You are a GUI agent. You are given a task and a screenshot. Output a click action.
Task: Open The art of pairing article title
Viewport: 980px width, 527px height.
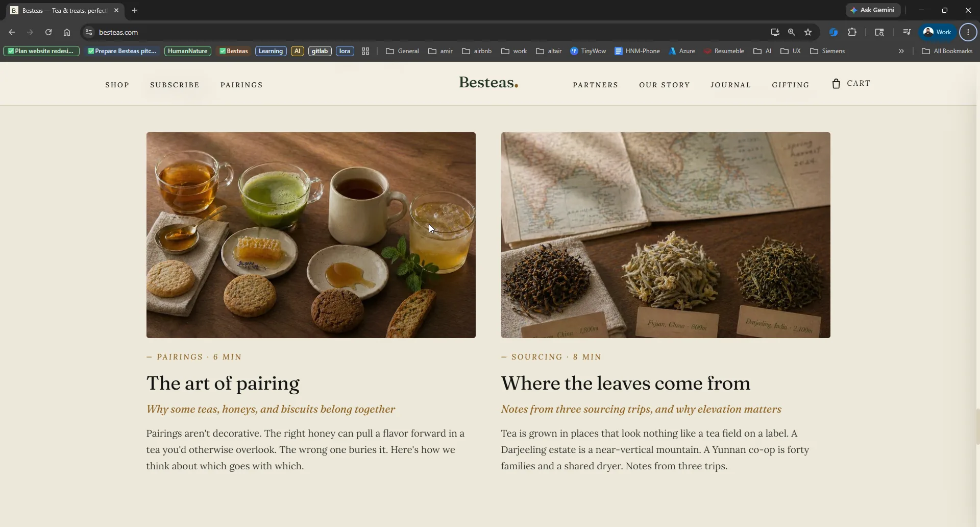[223, 384]
